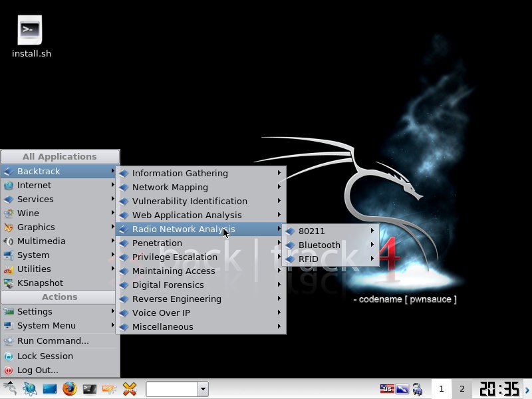Select the Services label text
The image size is (532, 399).
(35, 199)
